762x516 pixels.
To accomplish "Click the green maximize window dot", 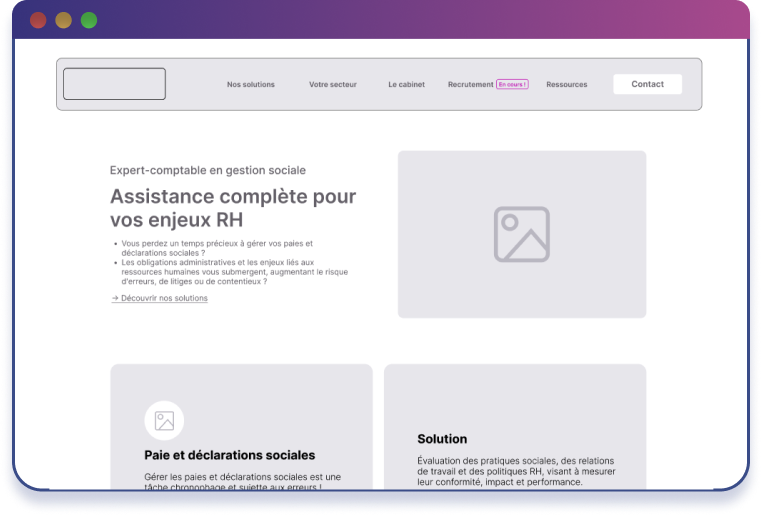I will pyautogui.click(x=89, y=20).
